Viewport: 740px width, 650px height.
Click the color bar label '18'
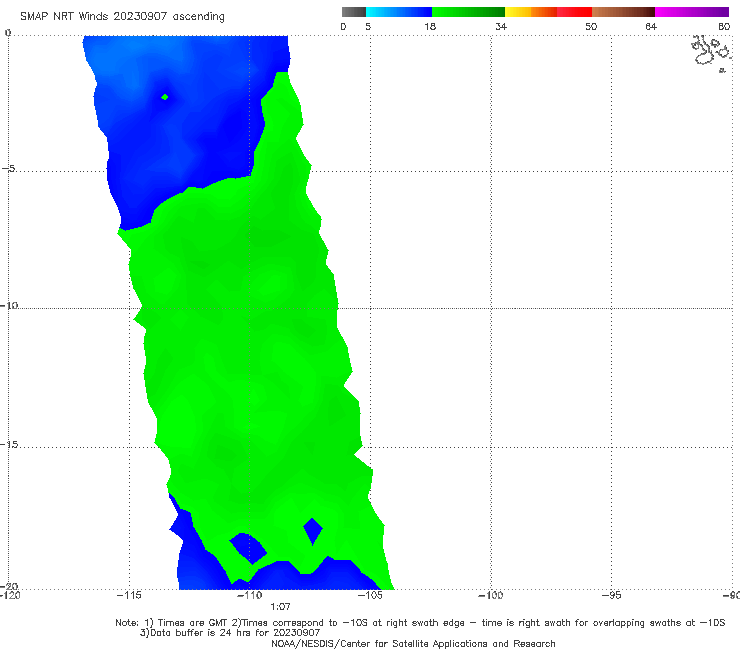(x=430, y=26)
